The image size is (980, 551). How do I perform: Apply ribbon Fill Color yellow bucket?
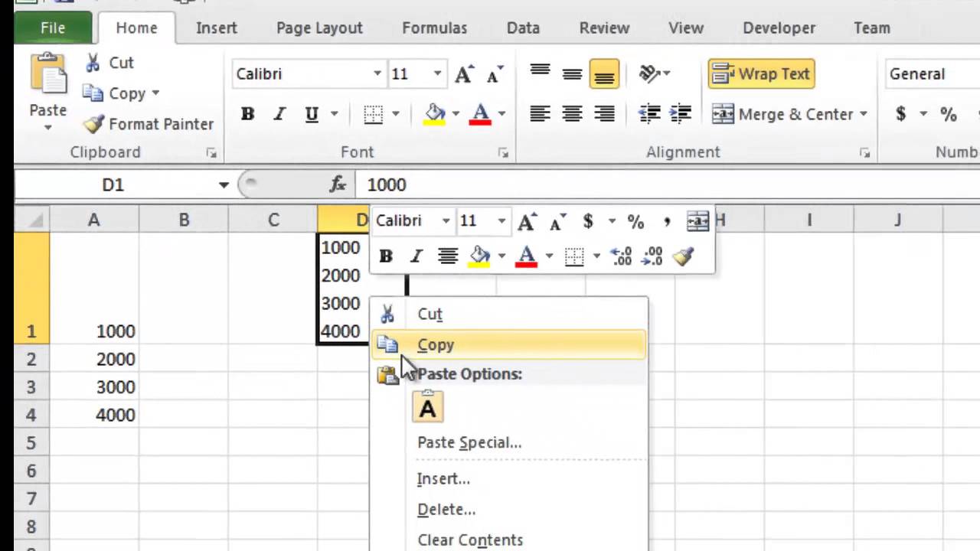click(x=435, y=115)
